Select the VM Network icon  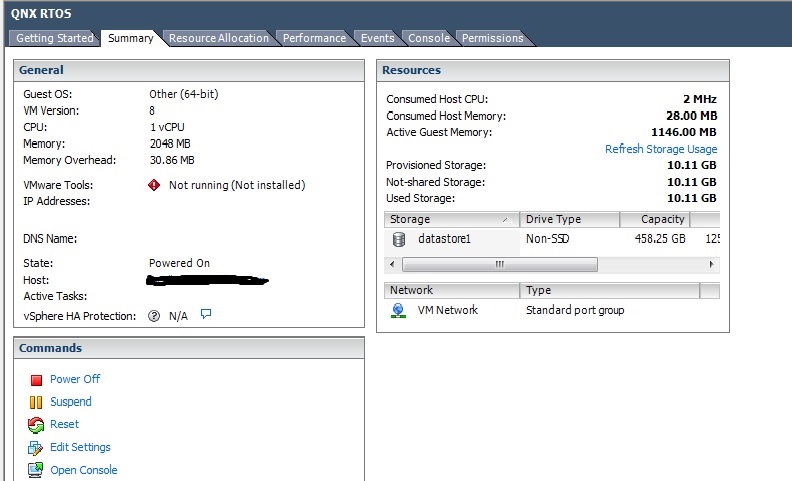[x=399, y=311]
